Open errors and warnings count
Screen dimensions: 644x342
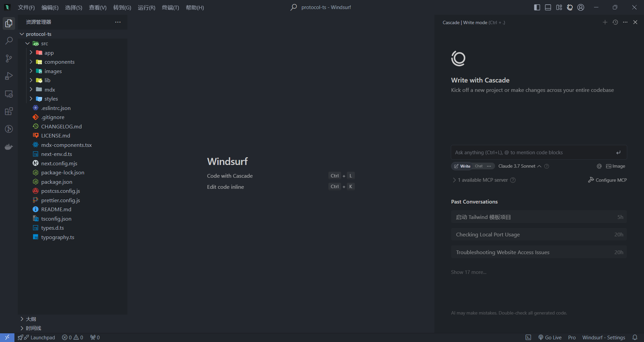tap(72, 337)
